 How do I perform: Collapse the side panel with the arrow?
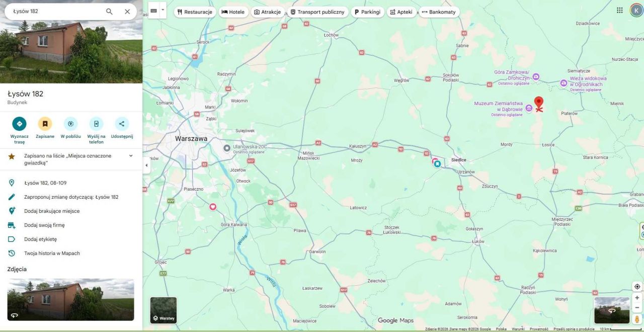click(146, 164)
